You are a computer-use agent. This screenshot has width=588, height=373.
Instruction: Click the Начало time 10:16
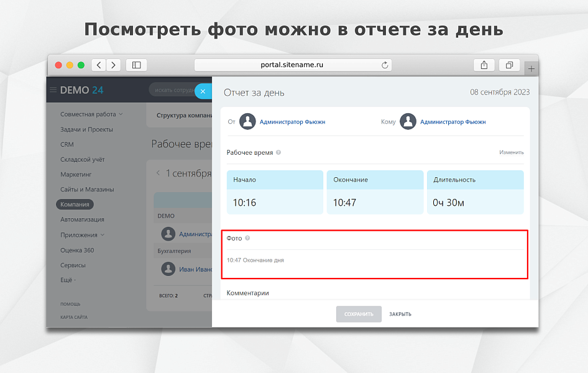pyautogui.click(x=244, y=203)
